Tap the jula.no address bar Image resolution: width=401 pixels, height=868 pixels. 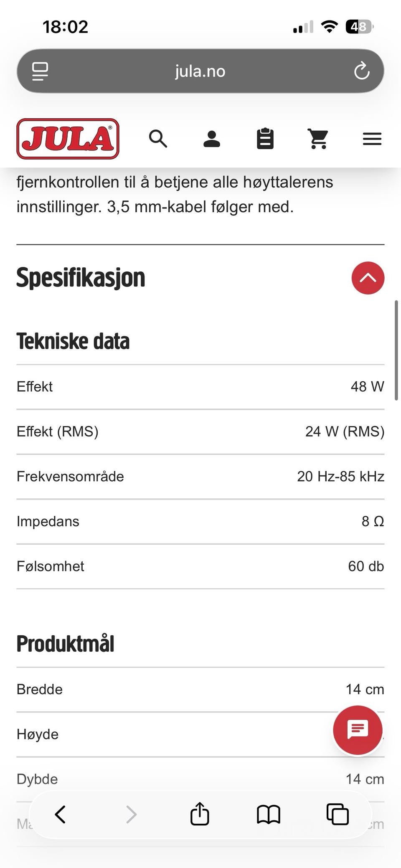coord(200,71)
